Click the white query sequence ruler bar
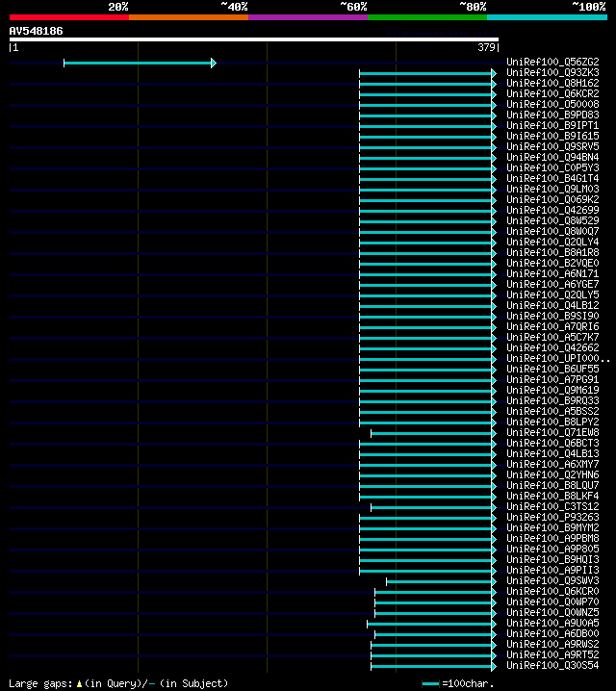The image size is (616, 691). [254, 39]
